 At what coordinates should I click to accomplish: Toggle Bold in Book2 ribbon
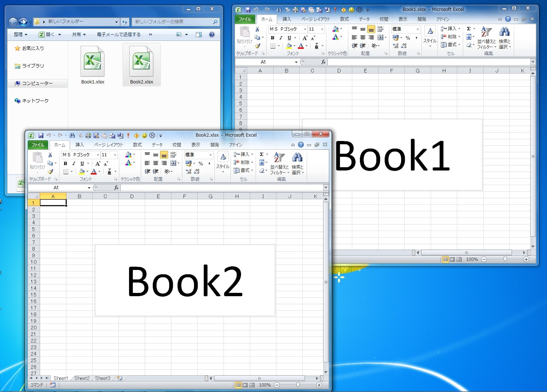coord(66,164)
